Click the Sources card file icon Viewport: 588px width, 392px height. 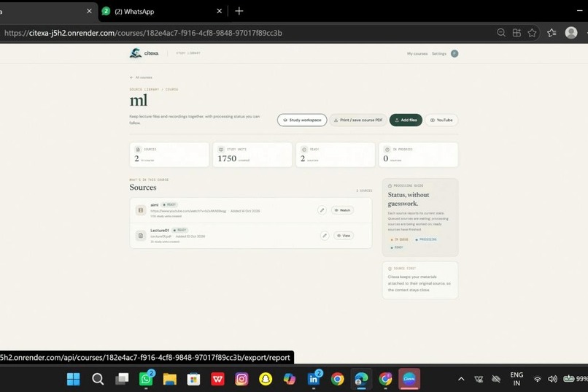[x=138, y=150]
